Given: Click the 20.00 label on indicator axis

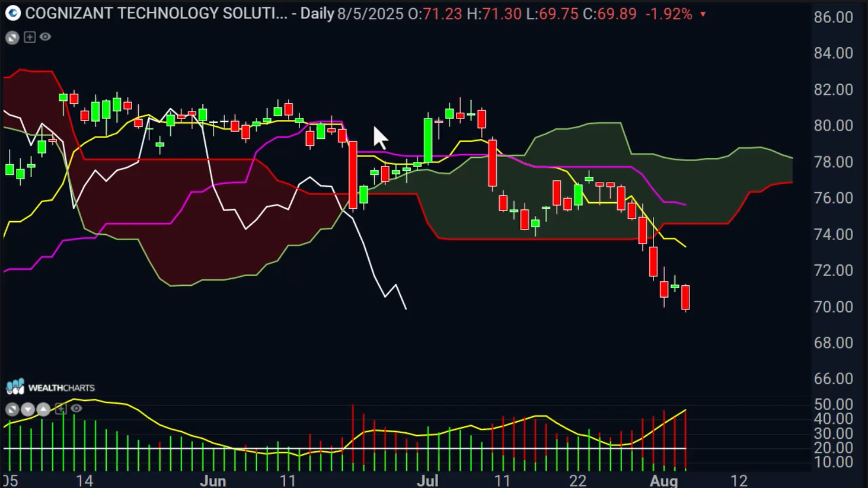Looking at the screenshot, I should [x=834, y=448].
